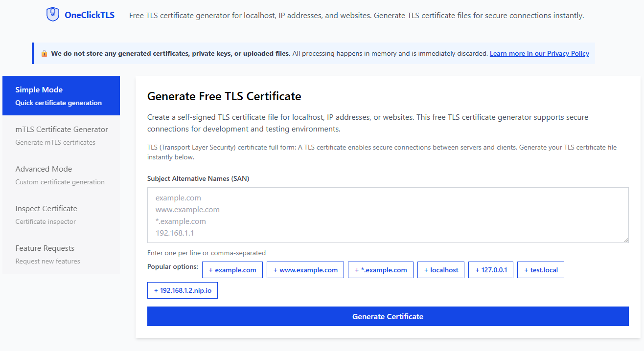Open the Privacy Policy link
The height and width of the screenshot is (351, 644).
(539, 53)
